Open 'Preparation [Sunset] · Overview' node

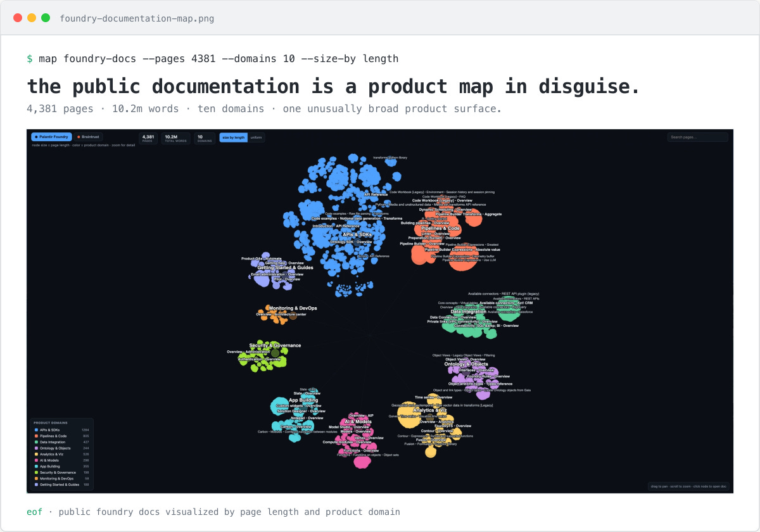pyautogui.click(x=434, y=238)
